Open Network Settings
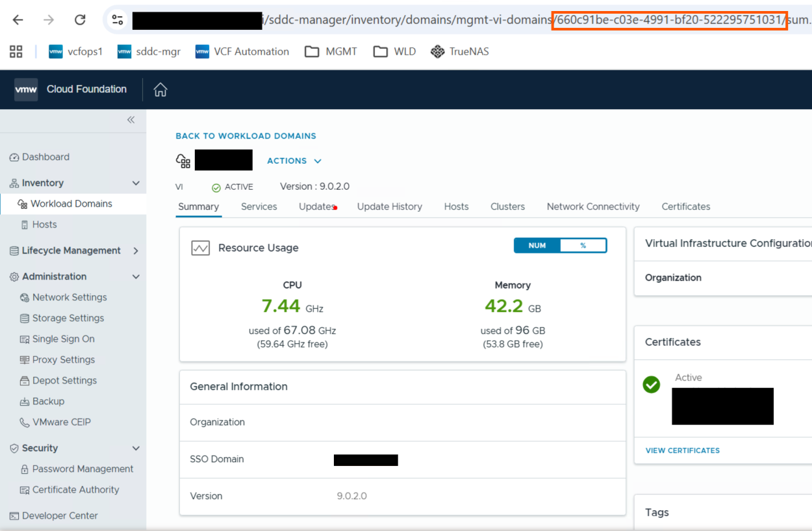Viewport: 812px width, 531px height. [x=64, y=297]
